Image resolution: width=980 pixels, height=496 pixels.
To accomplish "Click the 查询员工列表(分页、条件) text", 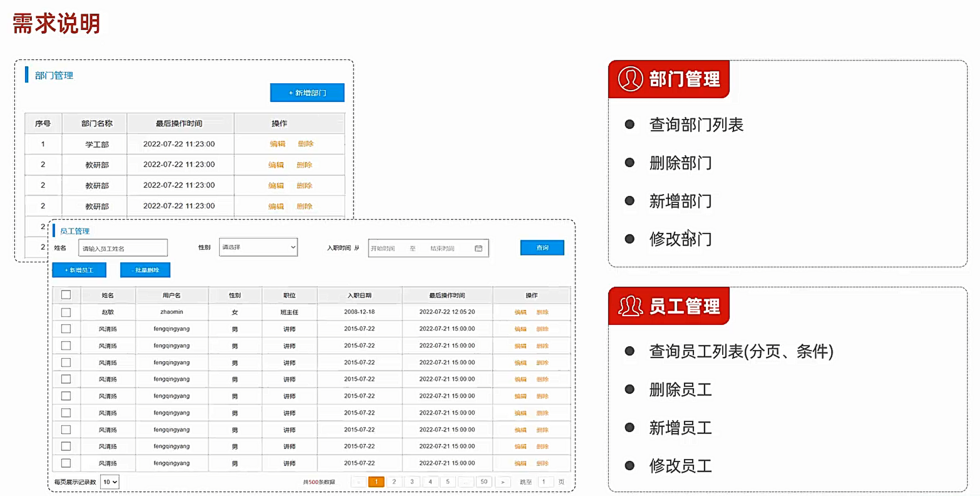I will (x=741, y=351).
